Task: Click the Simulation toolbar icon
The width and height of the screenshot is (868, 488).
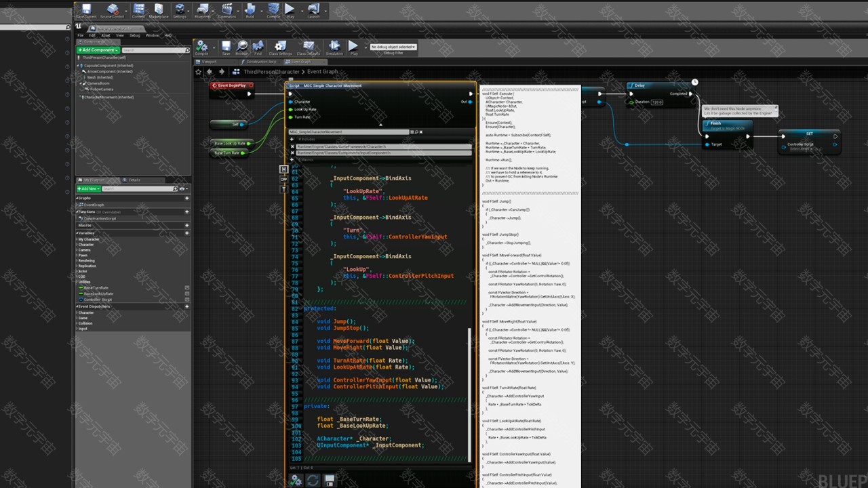Action: tap(334, 47)
